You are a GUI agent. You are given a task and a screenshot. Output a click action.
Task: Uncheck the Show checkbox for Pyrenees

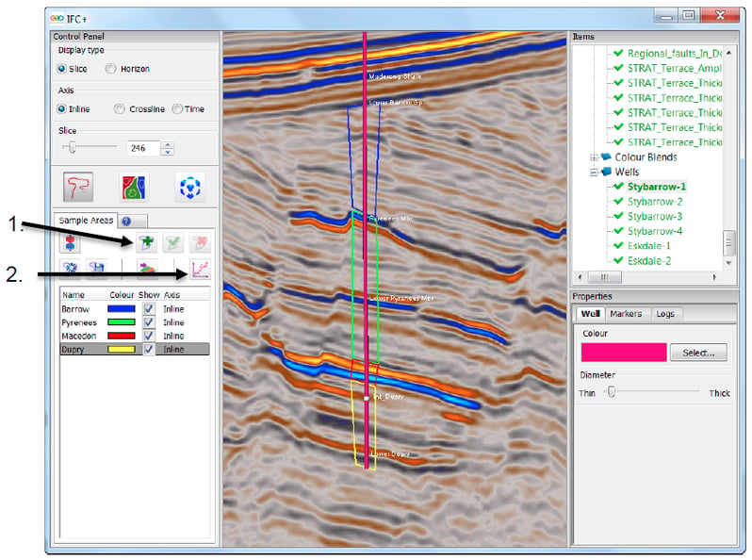pos(149,322)
